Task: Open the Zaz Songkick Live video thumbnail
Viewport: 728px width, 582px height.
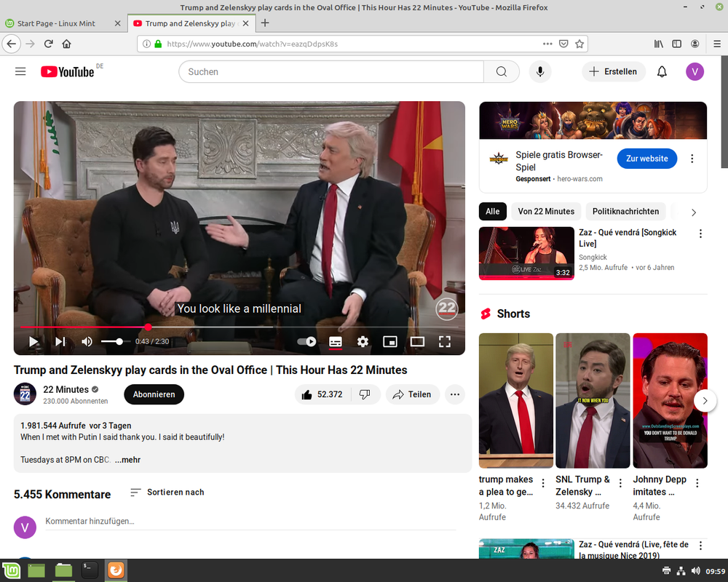Action: (x=526, y=253)
